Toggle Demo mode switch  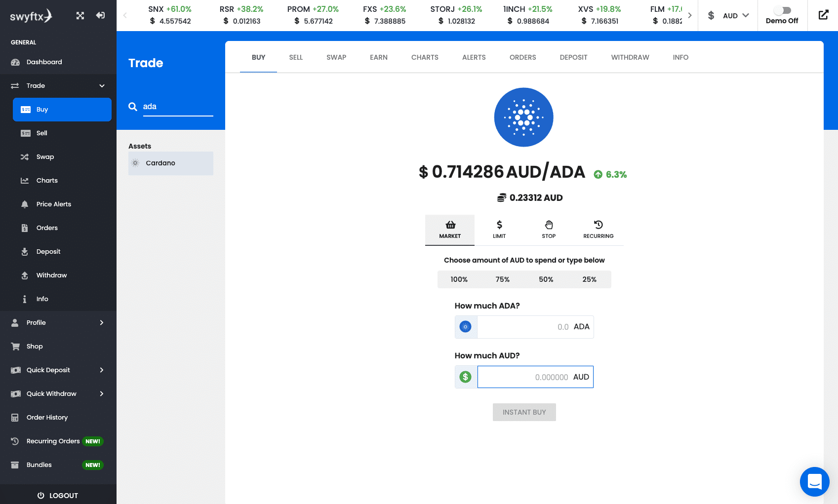(x=783, y=10)
